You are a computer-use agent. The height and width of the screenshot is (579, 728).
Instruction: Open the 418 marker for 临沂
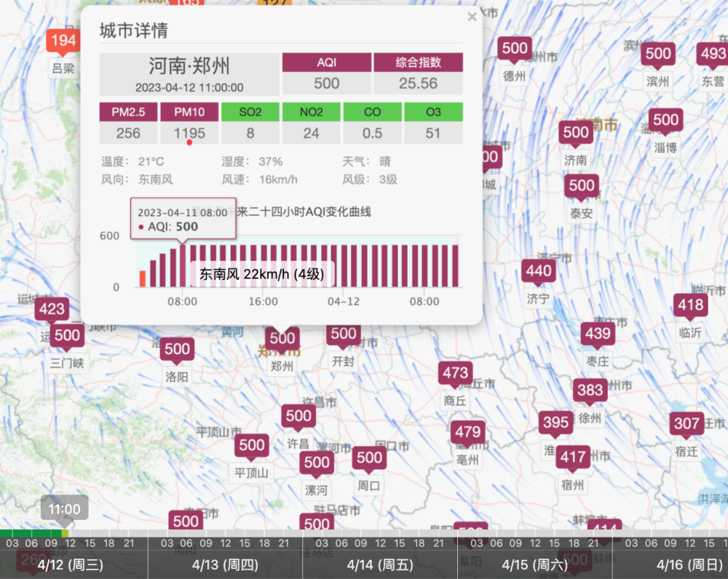[x=690, y=306]
